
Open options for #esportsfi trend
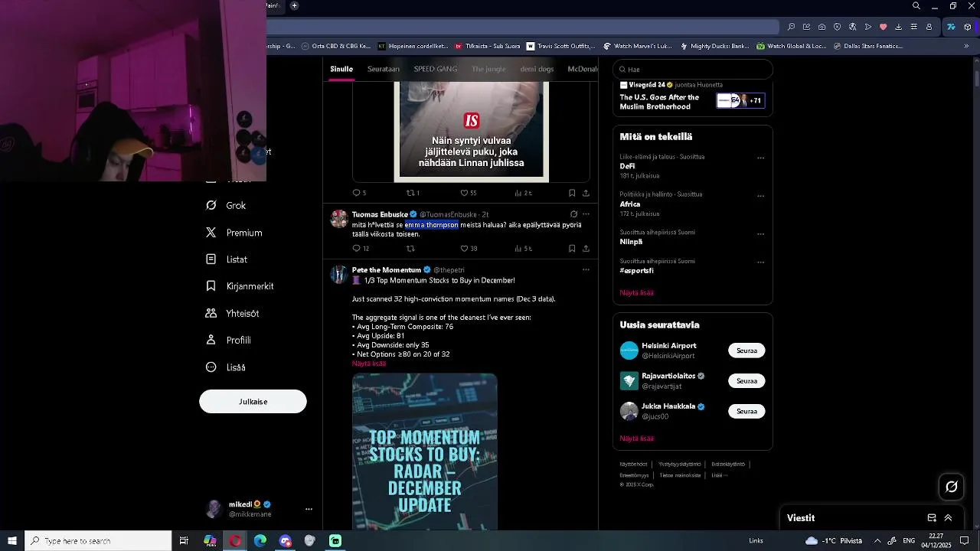tap(760, 262)
